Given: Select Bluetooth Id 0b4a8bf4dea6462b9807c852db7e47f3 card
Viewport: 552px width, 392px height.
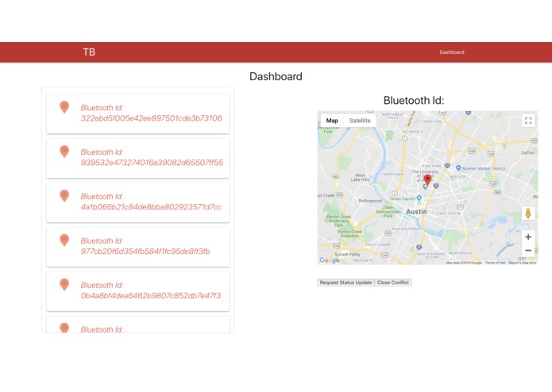Looking at the screenshot, I should click(x=138, y=291).
